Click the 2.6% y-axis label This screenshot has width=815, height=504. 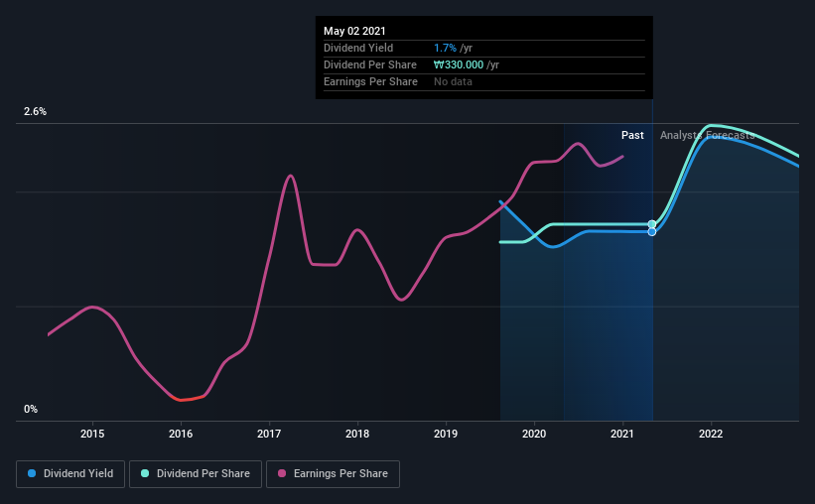(35, 112)
